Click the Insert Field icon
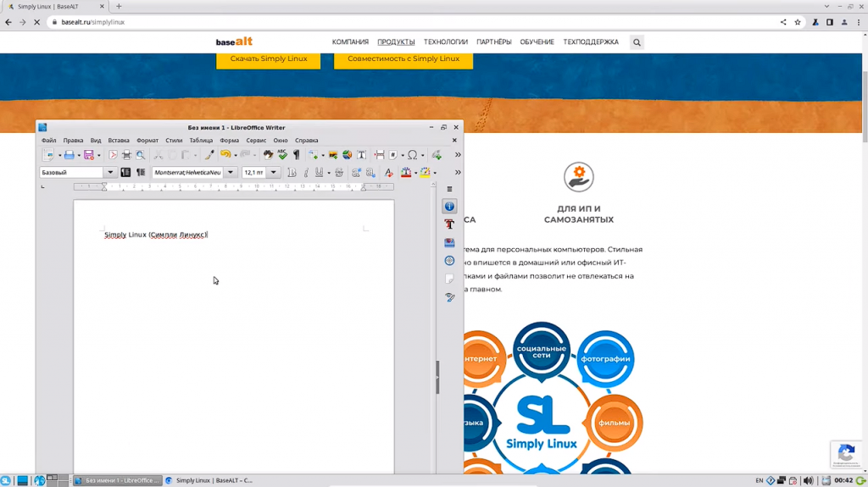Screen dimensions: 868x487 pyautogui.click(x=393, y=155)
